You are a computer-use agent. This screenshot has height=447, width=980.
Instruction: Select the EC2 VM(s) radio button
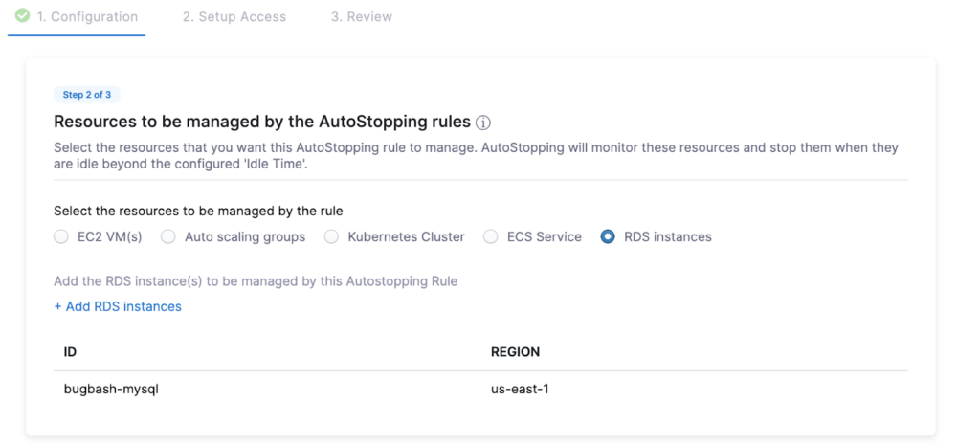point(61,236)
